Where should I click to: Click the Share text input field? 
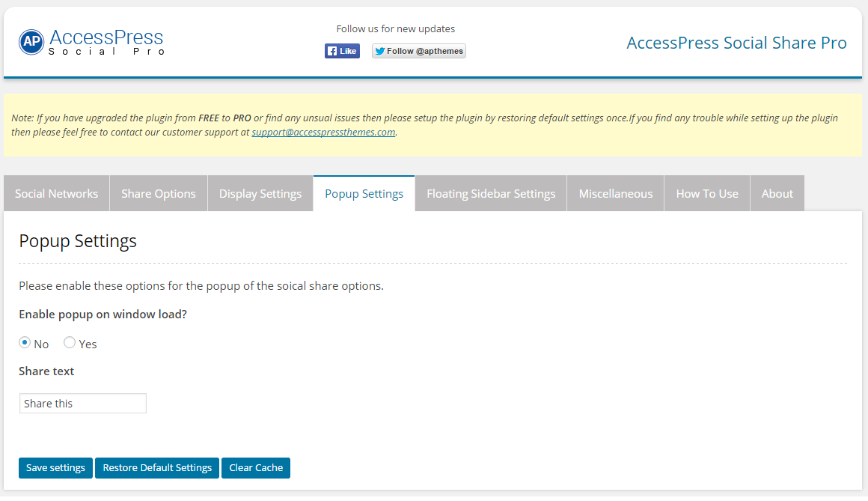coord(82,404)
